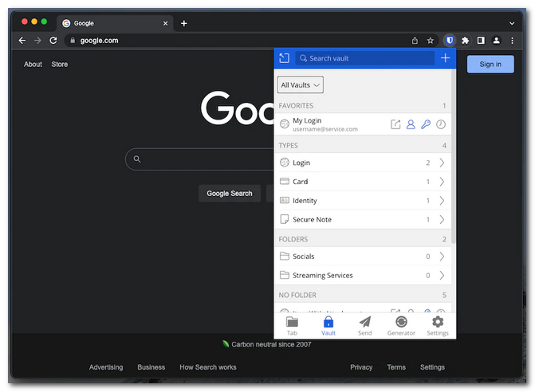
Task: Bookmark this page with the star icon
Action: [431, 41]
